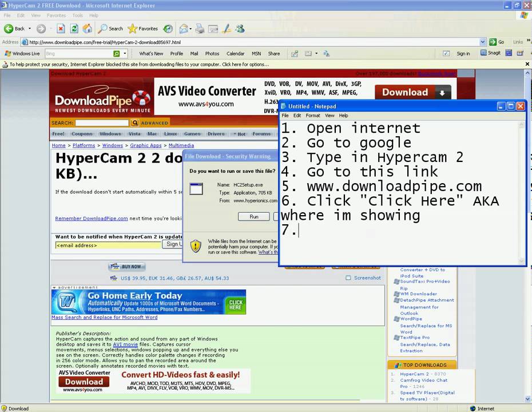Close the information bar with X

(x=527, y=64)
